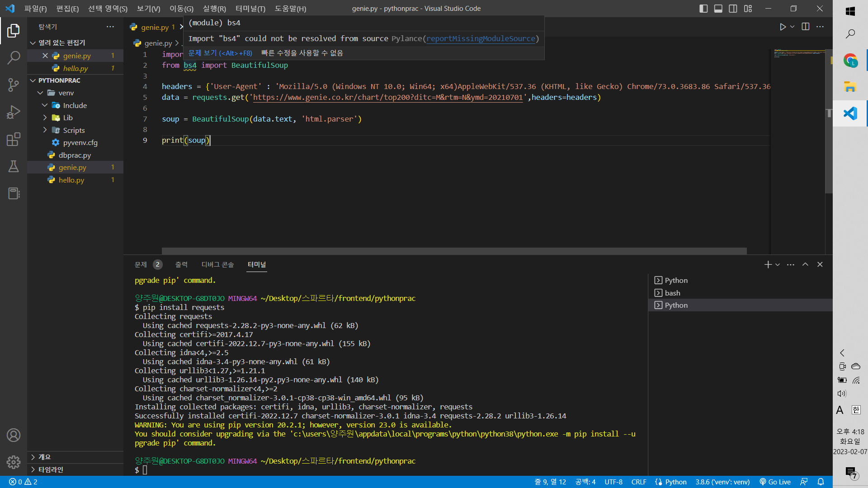Select Python interpreter 3.8.6 venv
Image resolution: width=868 pixels, height=488 pixels.
pos(722,482)
